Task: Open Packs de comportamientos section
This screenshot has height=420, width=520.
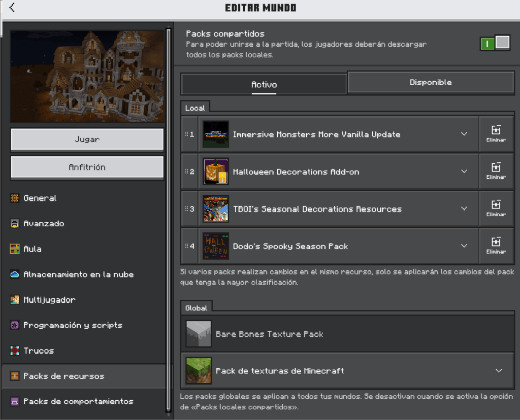Action: click(78, 401)
